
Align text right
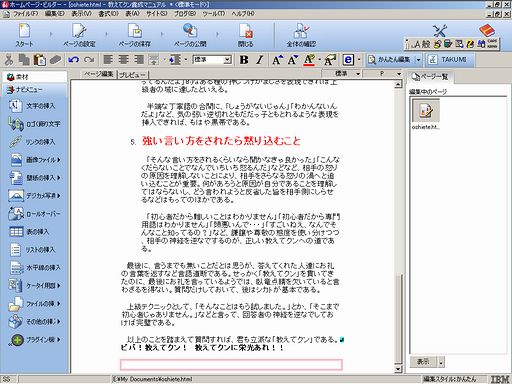[139, 60]
